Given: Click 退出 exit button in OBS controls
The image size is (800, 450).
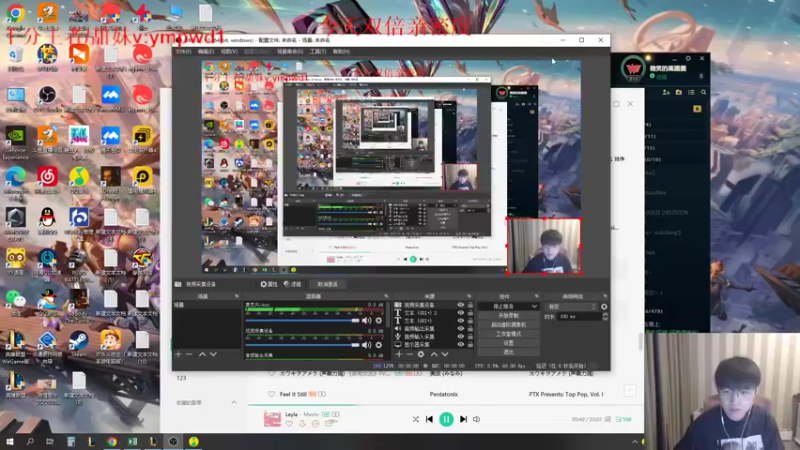Looking at the screenshot, I should [x=509, y=352].
